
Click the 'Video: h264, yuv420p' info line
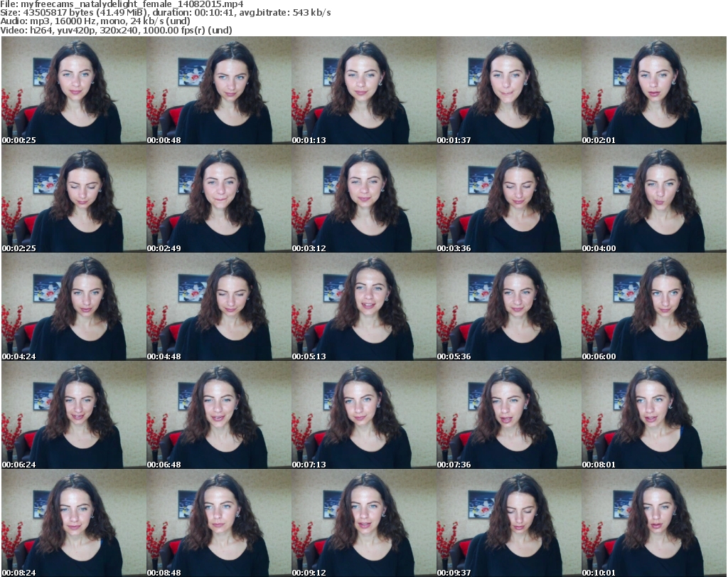116,30
